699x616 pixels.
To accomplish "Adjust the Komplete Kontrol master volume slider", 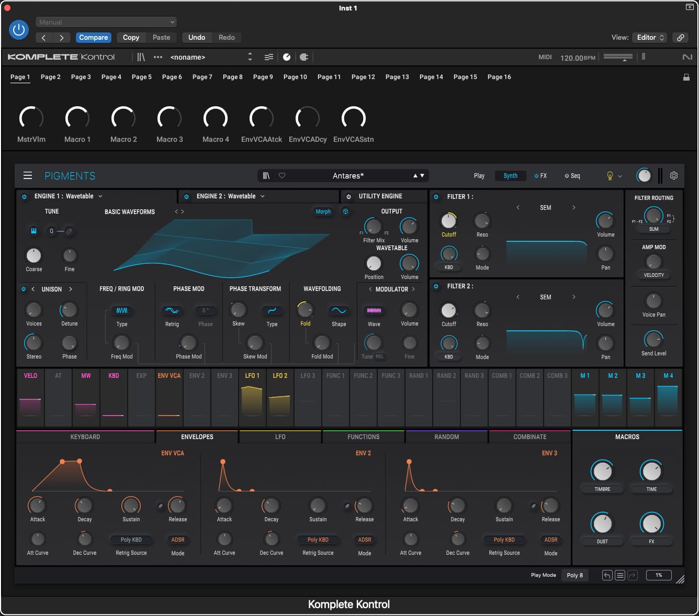I will coord(618,57).
